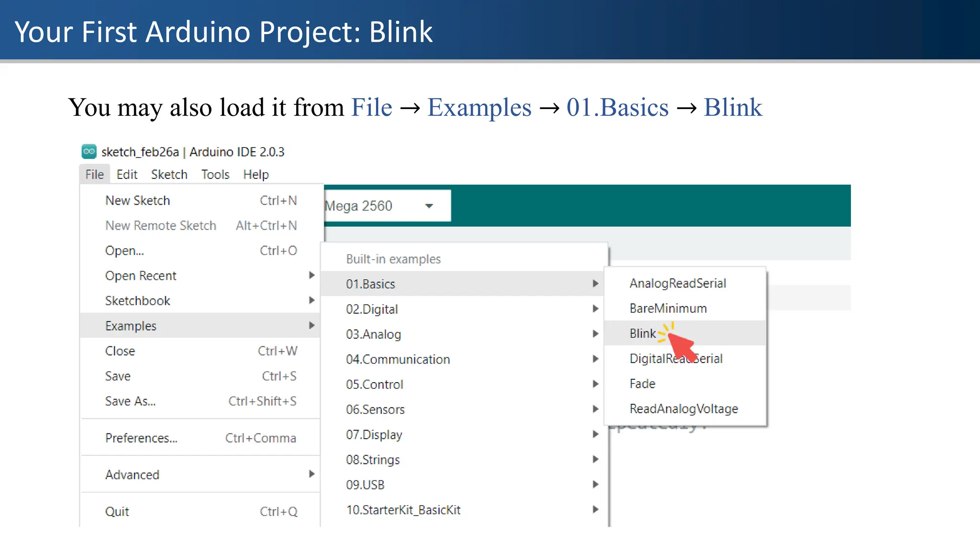Screen dimensions: 980x551
Task: Click Quit in the File menu
Action: 117,512
